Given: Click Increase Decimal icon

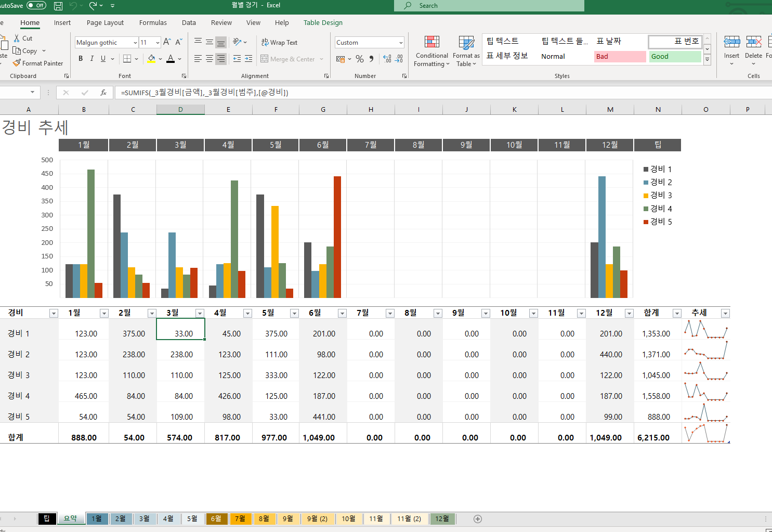Looking at the screenshot, I should point(387,59).
